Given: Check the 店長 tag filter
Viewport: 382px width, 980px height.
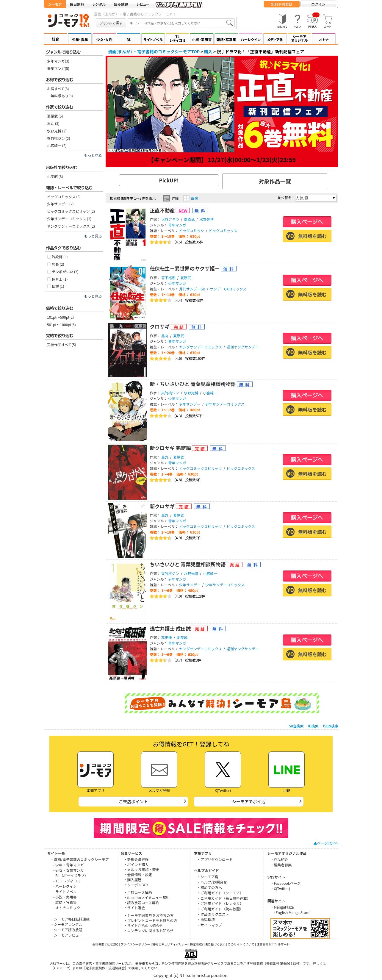Looking at the screenshot, I should pos(49,264).
